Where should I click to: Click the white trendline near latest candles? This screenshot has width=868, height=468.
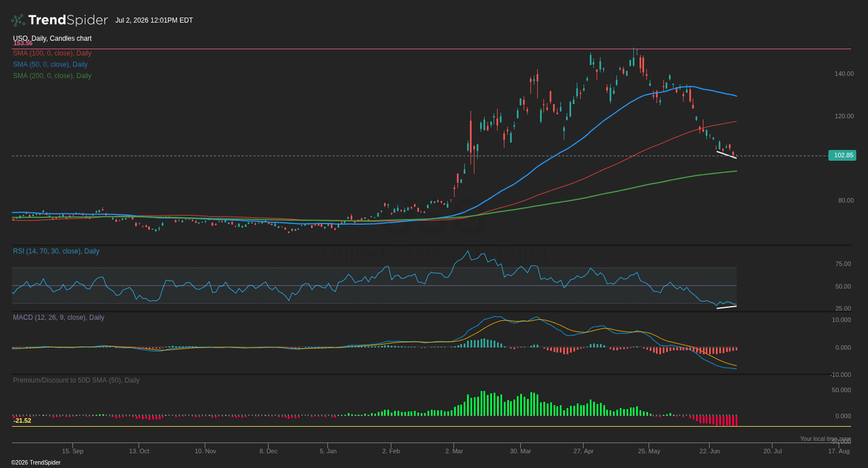(x=727, y=154)
